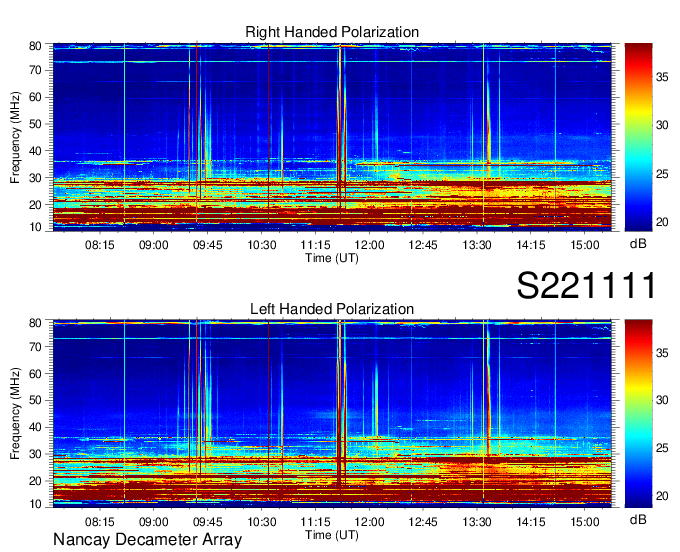This screenshot has height=552, width=680.
Task: Click the 30 MHz tick label on bottom plot
Action: click(x=35, y=454)
